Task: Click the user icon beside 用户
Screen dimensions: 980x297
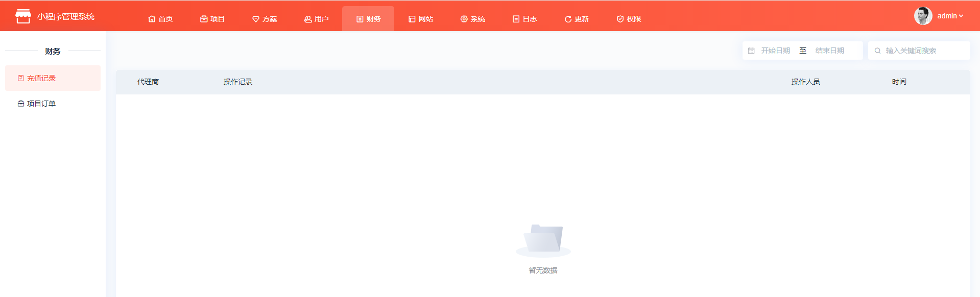Action: [308, 19]
